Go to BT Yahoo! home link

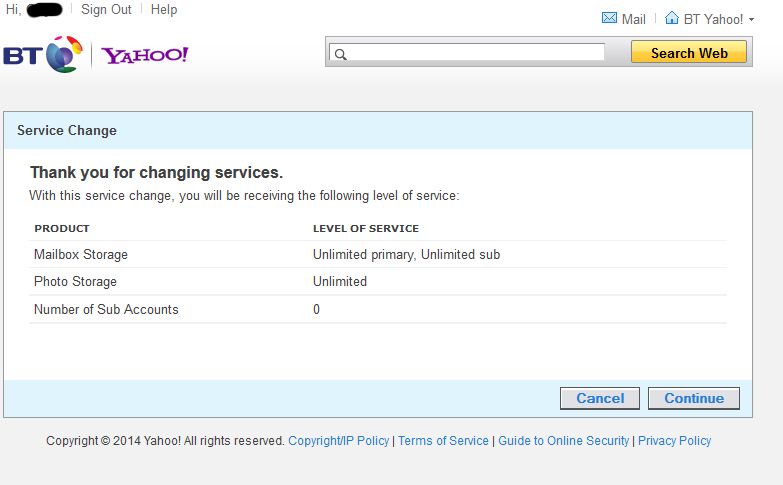(713, 19)
